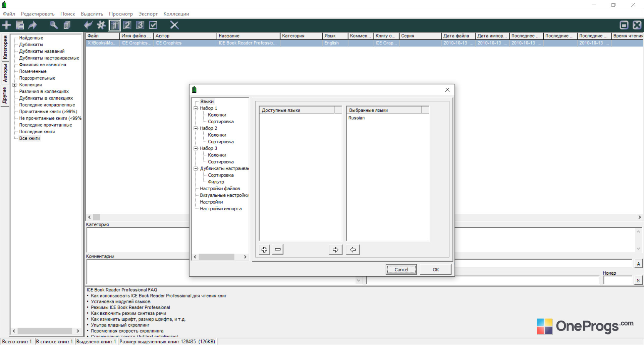Collapse the Набор 1 node in dialog
Screen dimensions: 644x345
click(196, 108)
